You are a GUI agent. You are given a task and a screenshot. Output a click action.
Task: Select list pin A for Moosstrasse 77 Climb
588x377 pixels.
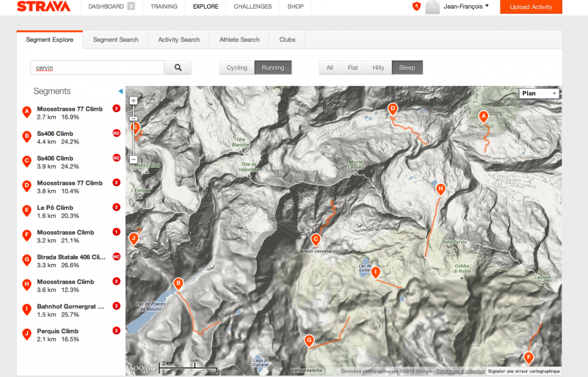pyautogui.click(x=26, y=112)
